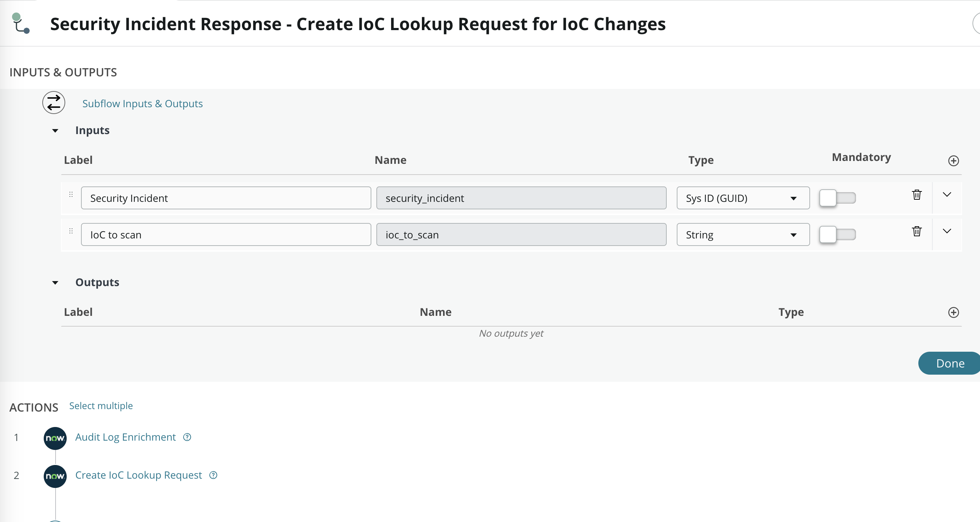This screenshot has width=980, height=522.
Task: Click the flow title text
Action: [x=358, y=24]
